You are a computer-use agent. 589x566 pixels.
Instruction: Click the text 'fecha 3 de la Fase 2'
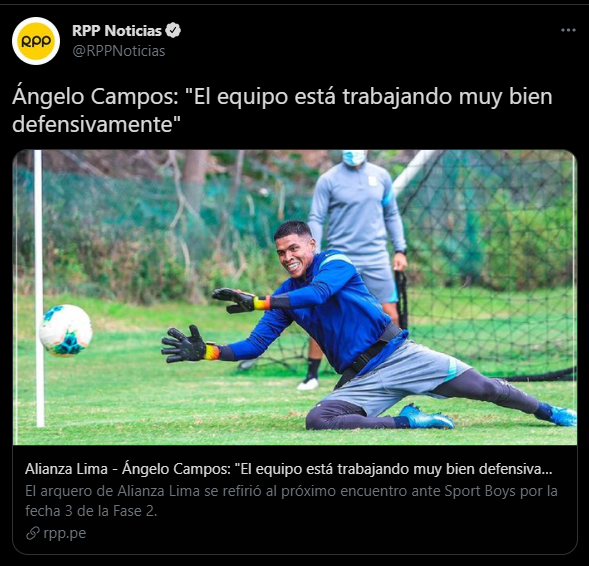click(91, 511)
